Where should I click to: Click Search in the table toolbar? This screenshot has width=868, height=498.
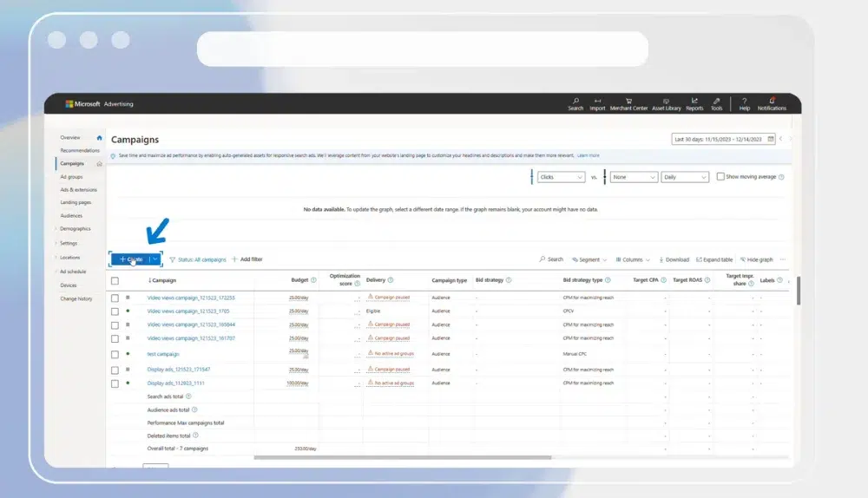pyautogui.click(x=551, y=259)
